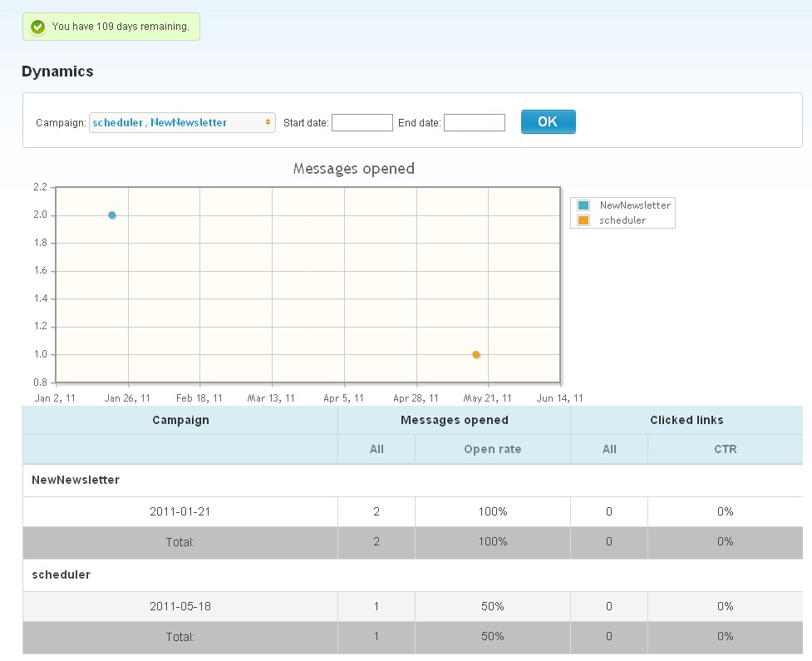Image resolution: width=812 pixels, height=661 pixels.
Task: Click the 'May 21, 11' axis label
Action: [487, 398]
